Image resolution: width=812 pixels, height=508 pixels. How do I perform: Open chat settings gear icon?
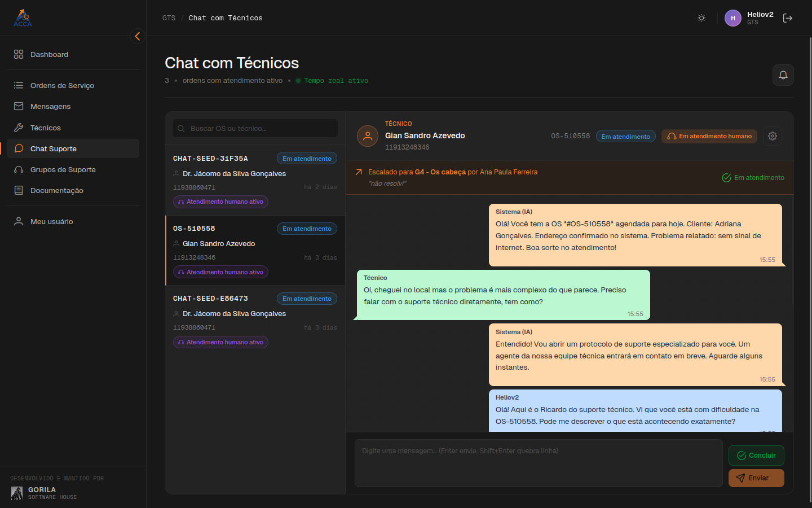[x=773, y=136]
